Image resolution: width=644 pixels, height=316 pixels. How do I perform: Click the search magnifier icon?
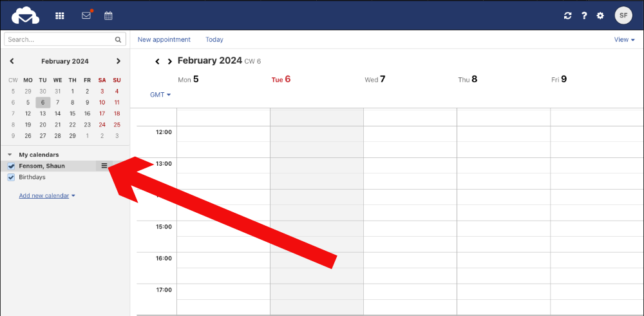(x=118, y=39)
